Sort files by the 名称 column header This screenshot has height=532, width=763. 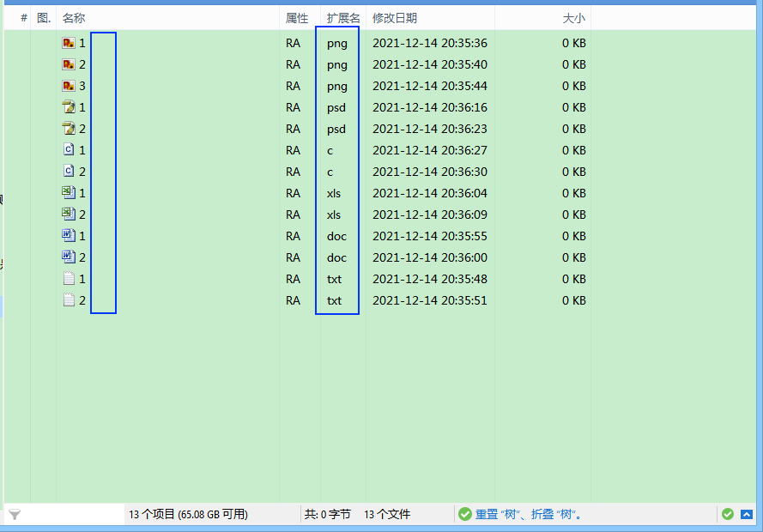[74, 18]
